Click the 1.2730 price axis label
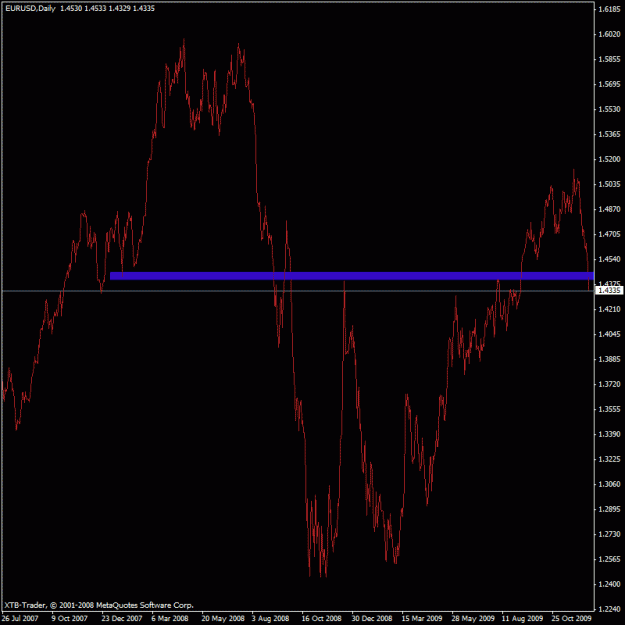The image size is (625, 625). 609,534
